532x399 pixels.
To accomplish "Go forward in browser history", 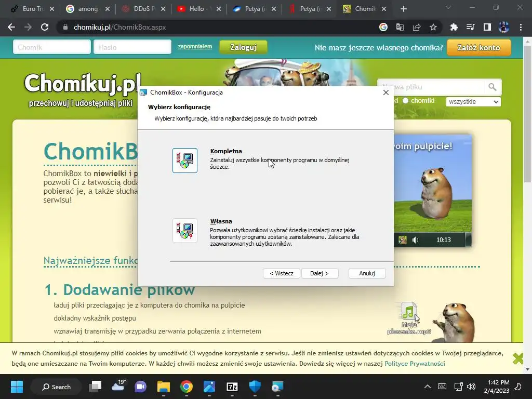I will (x=28, y=27).
